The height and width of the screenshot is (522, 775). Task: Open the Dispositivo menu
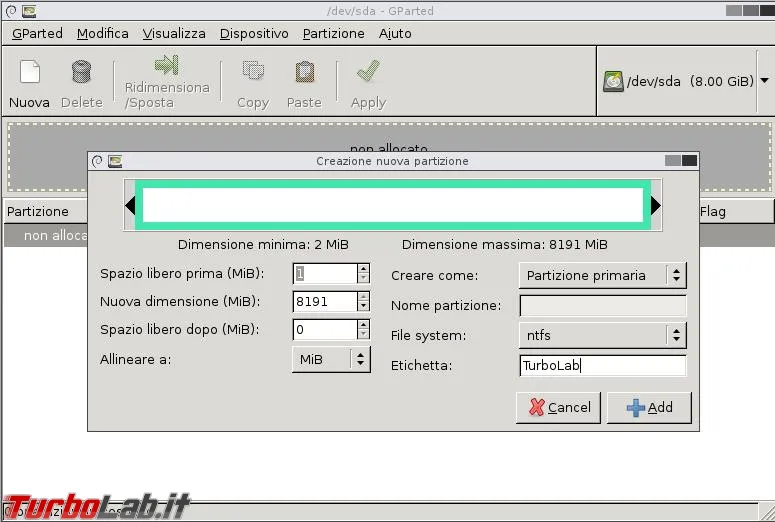pyautogui.click(x=254, y=34)
